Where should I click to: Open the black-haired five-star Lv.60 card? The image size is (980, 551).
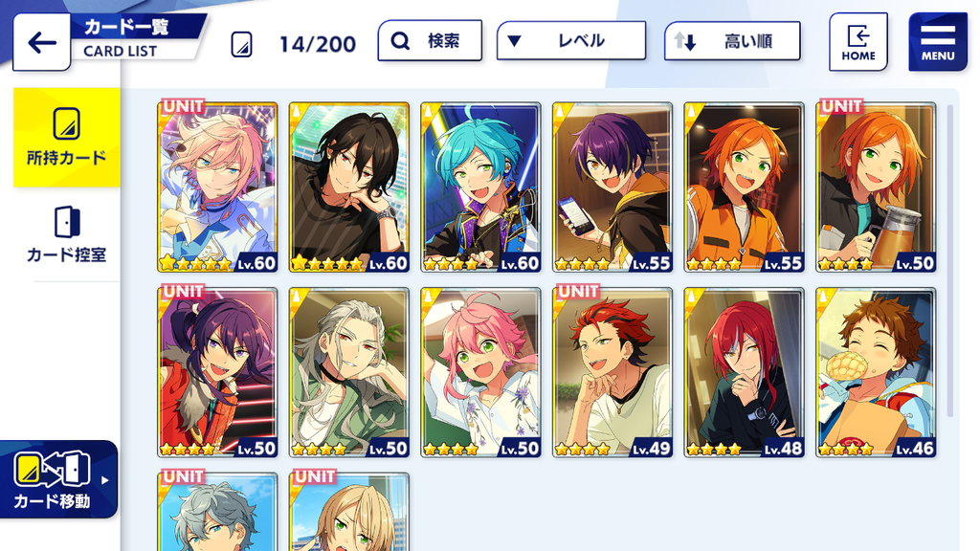(x=349, y=187)
